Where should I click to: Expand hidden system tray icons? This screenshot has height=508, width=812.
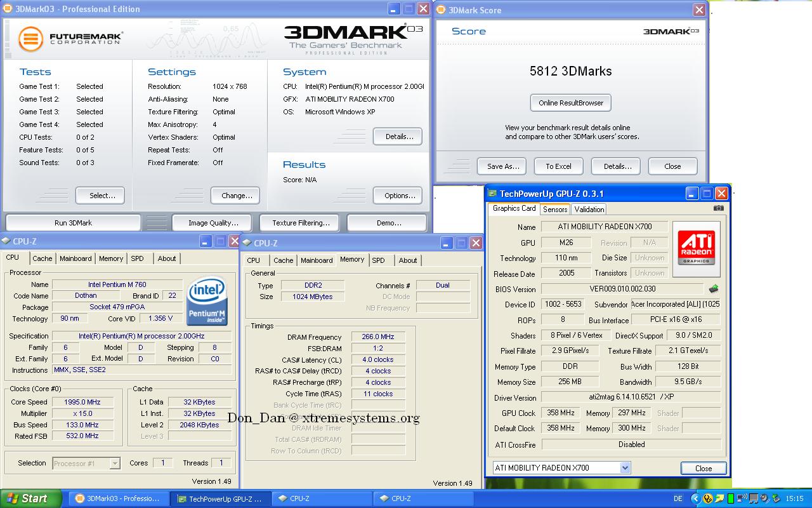tap(696, 498)
